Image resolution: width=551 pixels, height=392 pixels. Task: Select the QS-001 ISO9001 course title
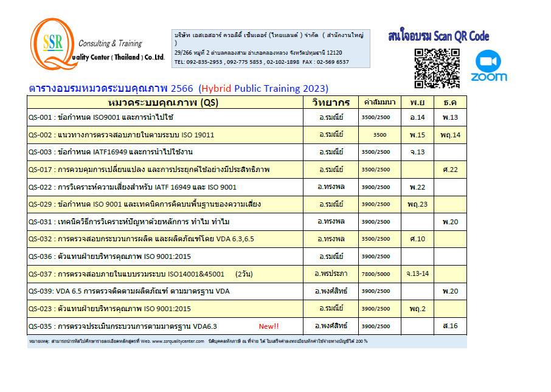coord(101,117)
